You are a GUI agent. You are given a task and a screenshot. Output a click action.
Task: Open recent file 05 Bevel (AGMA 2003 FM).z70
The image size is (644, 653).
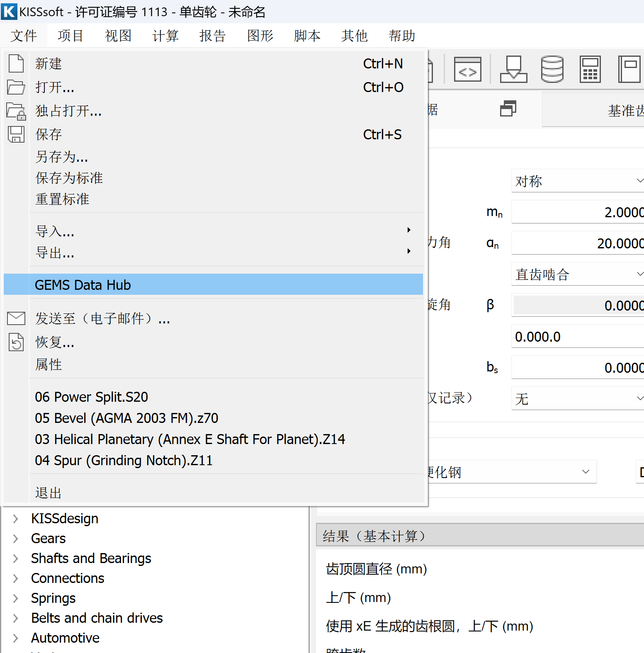213,418
